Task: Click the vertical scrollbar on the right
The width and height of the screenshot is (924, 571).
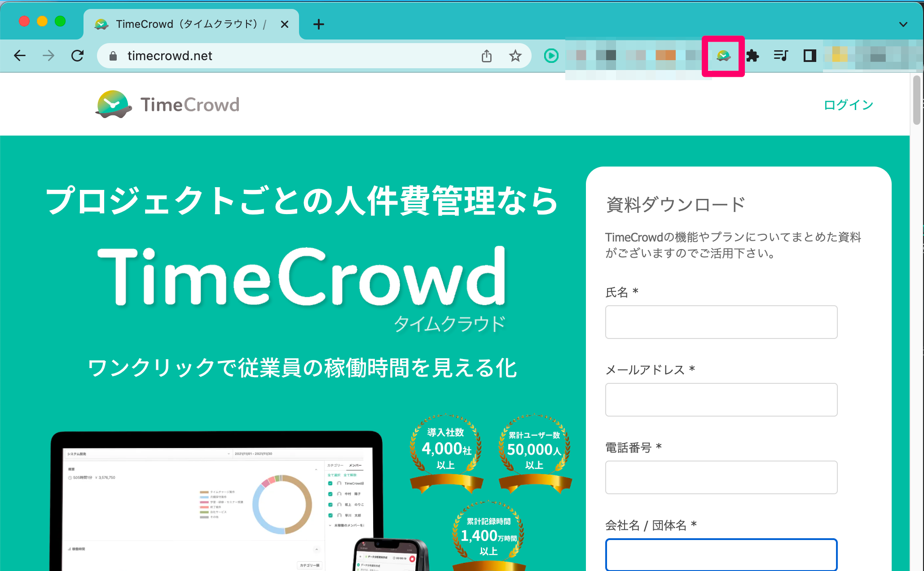Action: click(917, 100)
